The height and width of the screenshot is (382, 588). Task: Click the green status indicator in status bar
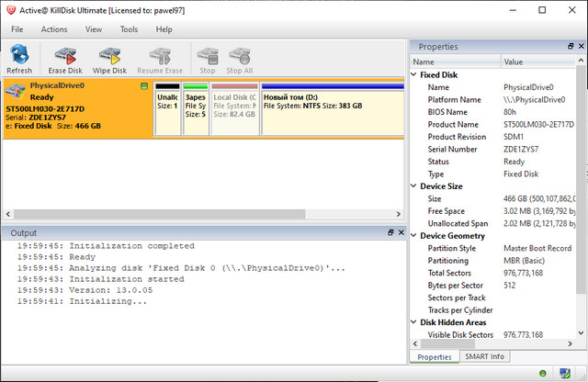(542, 374)
